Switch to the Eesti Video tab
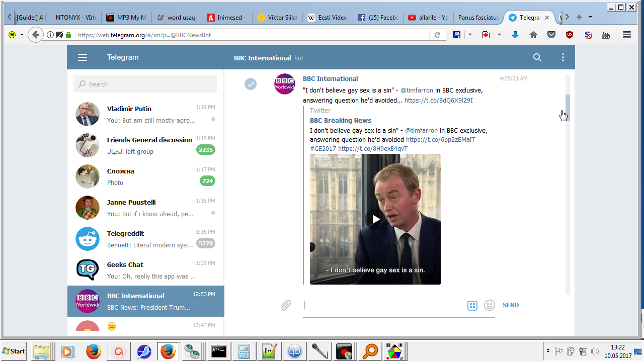The width and height of the screenshot is (644, 362). [328, 18]
